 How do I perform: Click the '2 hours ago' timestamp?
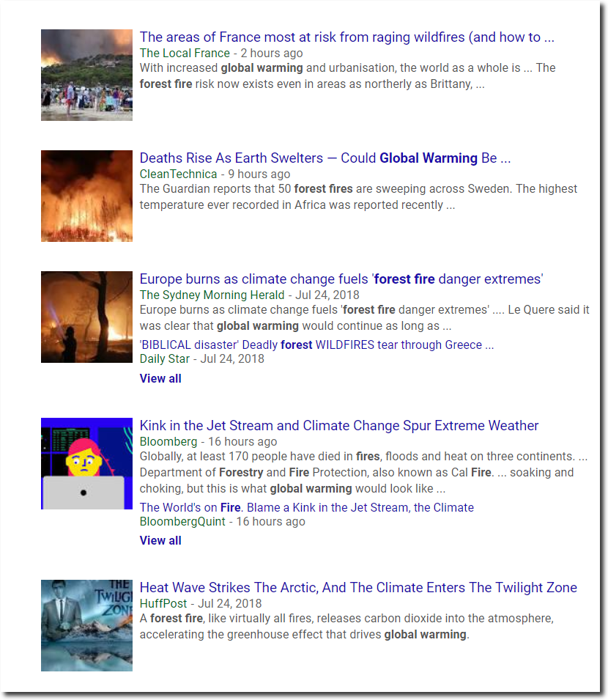coord(272,53)
